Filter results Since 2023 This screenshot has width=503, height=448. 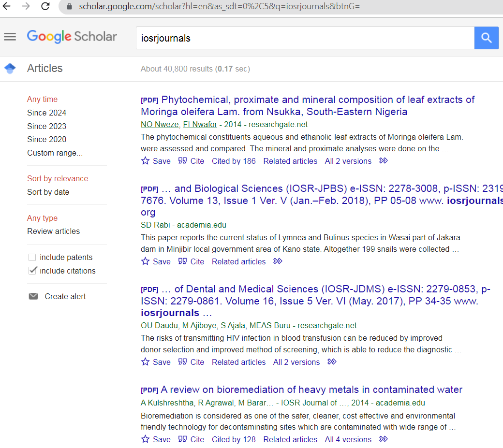click(x=47, y=126)
